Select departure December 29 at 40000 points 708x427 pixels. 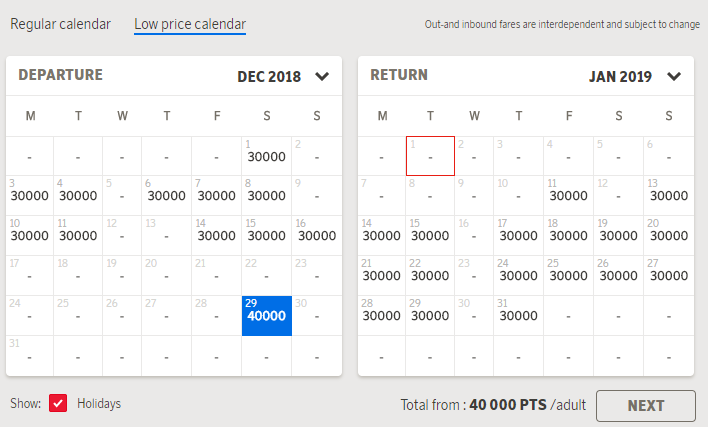(x=267, y=316)
